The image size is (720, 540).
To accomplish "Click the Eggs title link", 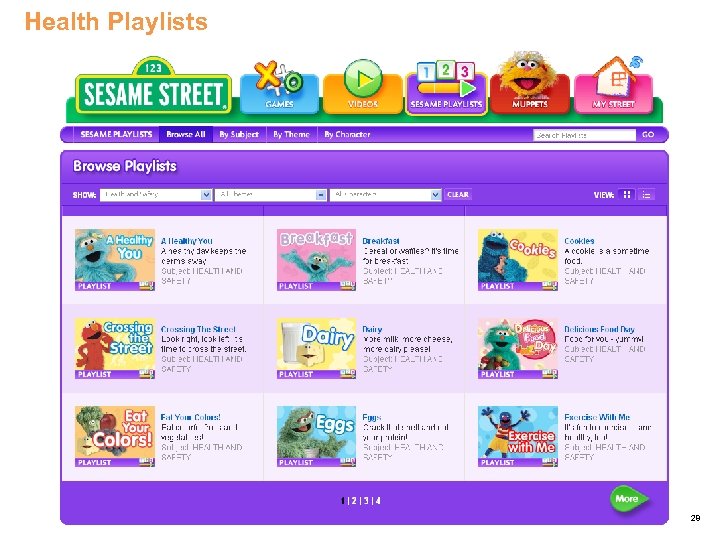I will [371, 417].
